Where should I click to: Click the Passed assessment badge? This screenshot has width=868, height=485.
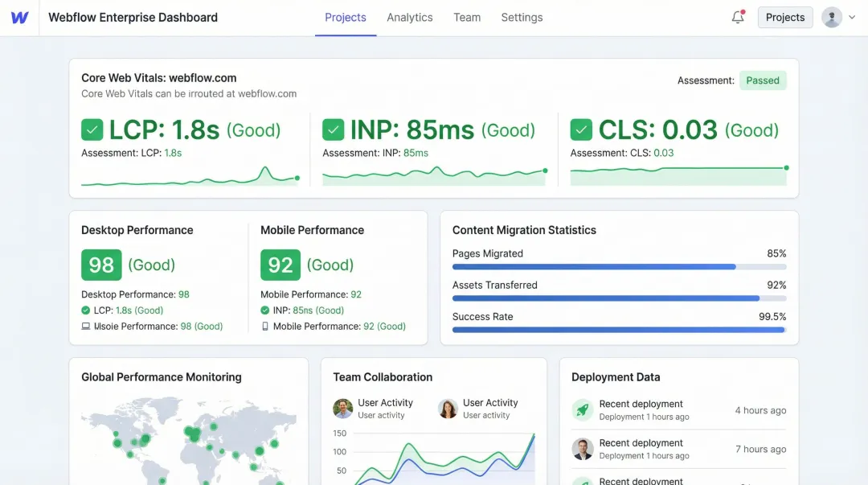click(763, 80)
